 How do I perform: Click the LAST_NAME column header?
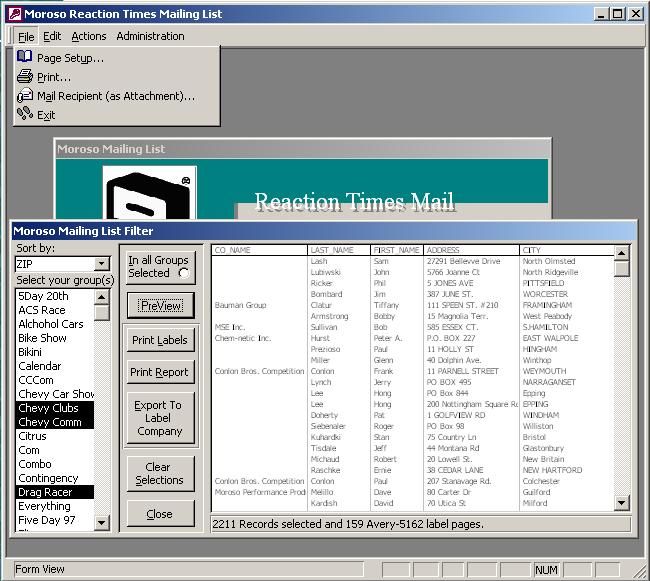(x=339, y=250)
